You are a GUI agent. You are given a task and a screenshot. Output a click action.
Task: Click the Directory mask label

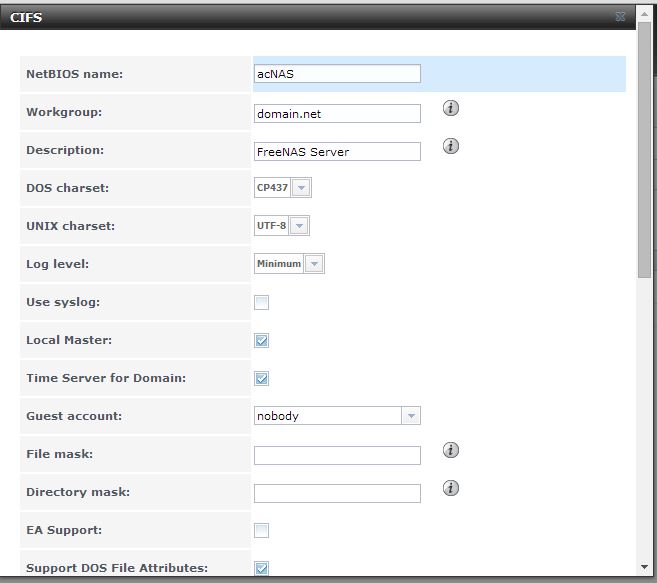pyautogui.click(x=78, y=492)
